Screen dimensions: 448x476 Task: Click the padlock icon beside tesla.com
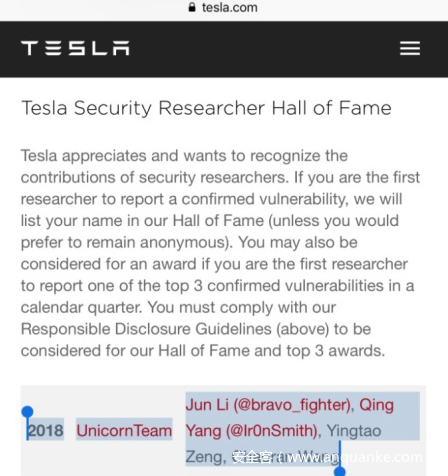192,7
